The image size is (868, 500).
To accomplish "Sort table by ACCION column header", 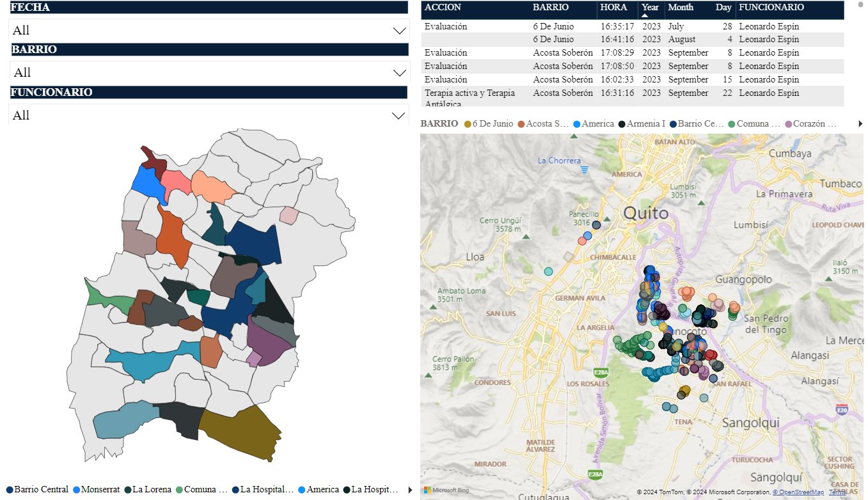I will pos(443,8).
